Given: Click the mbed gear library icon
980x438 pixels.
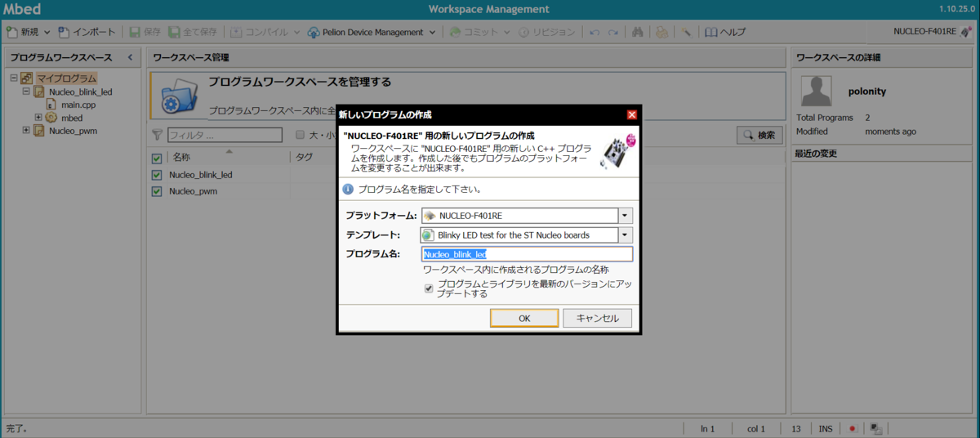Looking at the screenshot, I should (x=51, y=118).
